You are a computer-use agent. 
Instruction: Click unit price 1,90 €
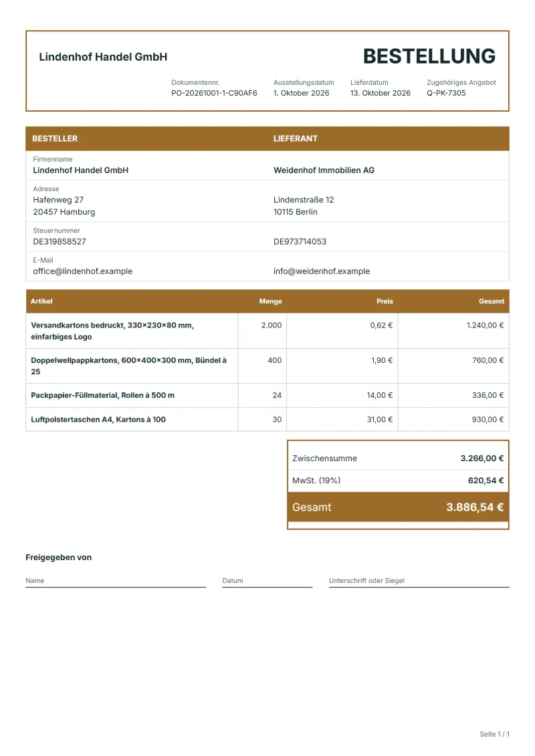[382, 360]
